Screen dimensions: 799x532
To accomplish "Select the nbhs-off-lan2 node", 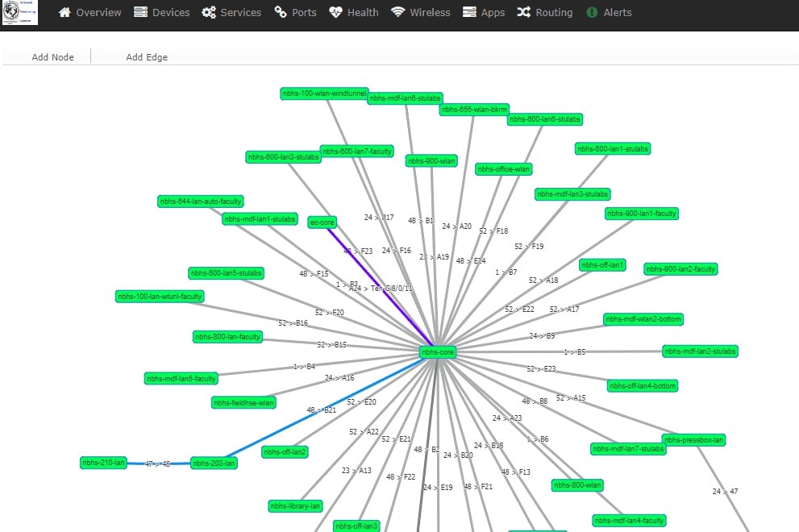I will point(285,452).
